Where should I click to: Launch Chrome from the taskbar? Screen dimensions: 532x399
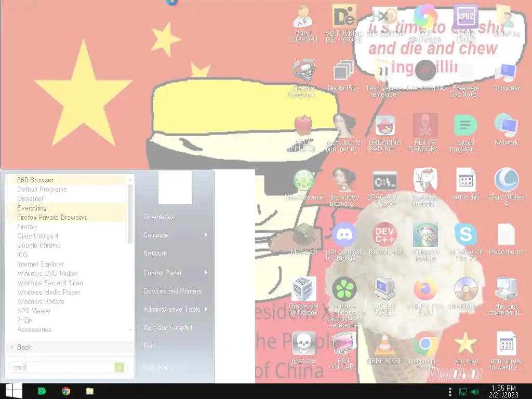66,391
